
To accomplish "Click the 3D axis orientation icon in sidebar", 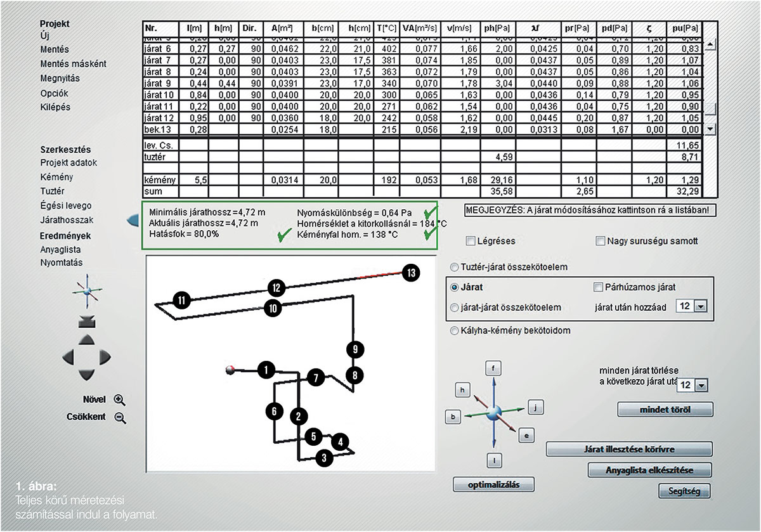I will click(85, 290).
